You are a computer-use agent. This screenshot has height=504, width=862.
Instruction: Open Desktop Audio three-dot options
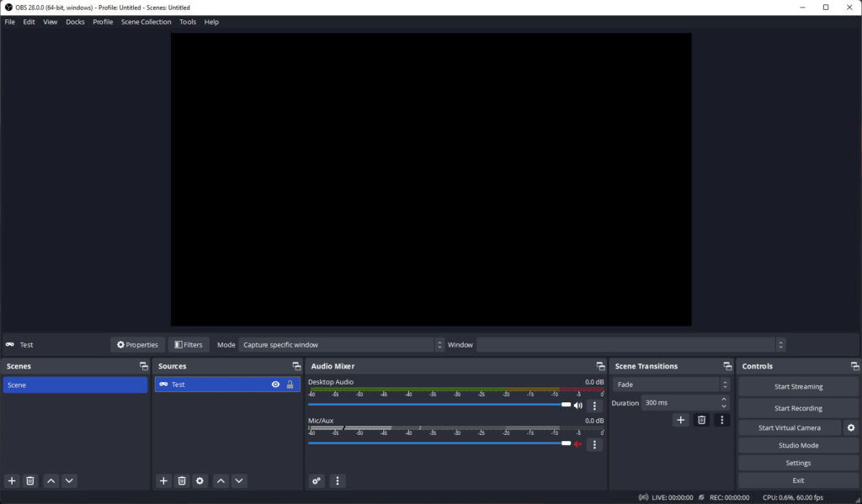[594, 406]
